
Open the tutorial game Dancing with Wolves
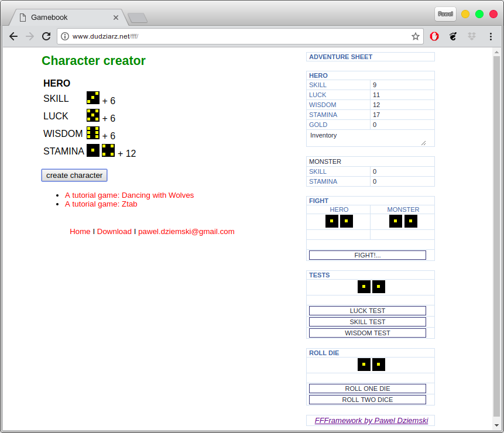[x=129, y=195]
